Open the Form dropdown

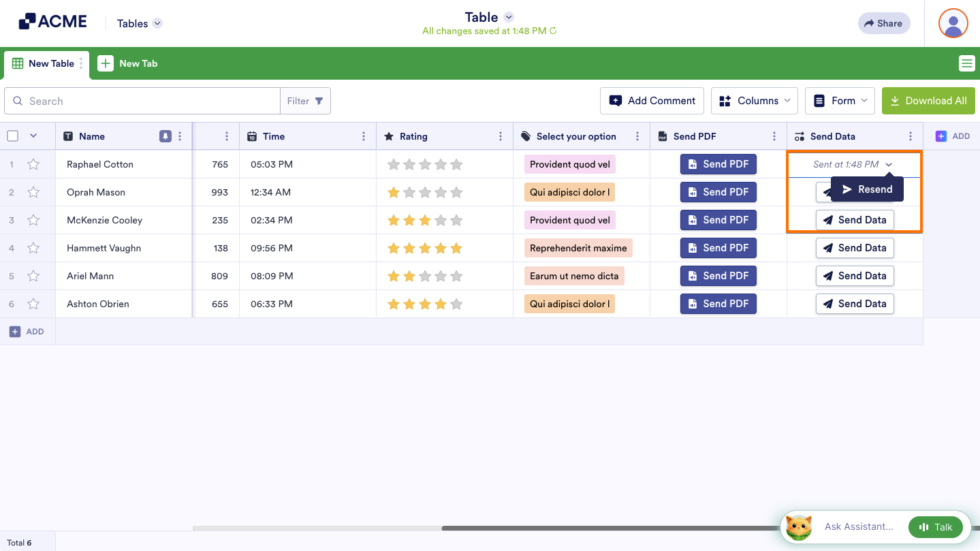(840, 101)
